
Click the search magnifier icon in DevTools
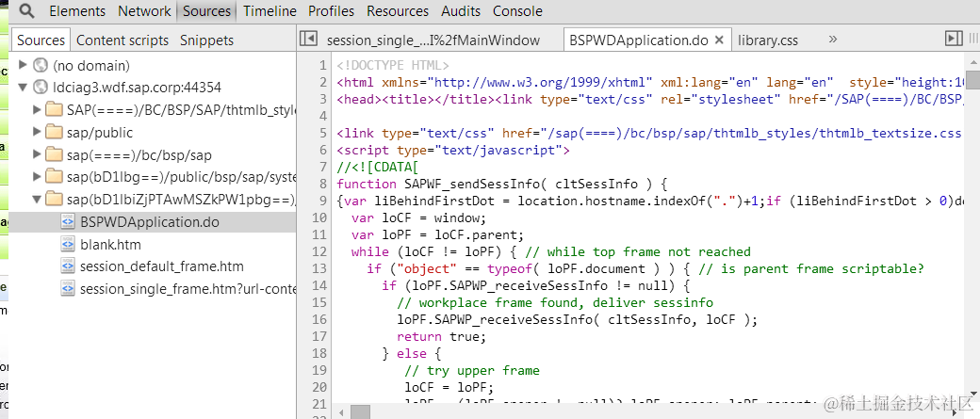pos(27,10)
